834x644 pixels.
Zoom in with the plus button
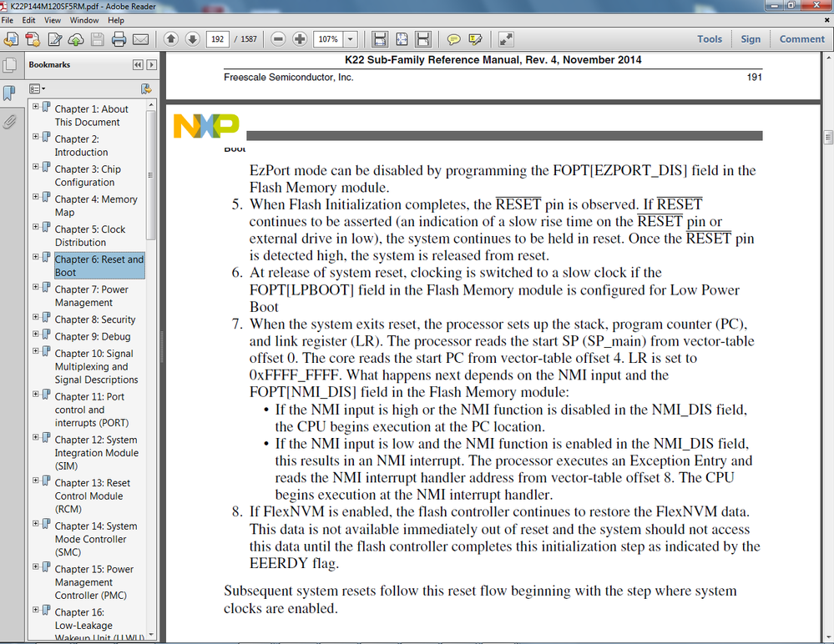point(300,38)
